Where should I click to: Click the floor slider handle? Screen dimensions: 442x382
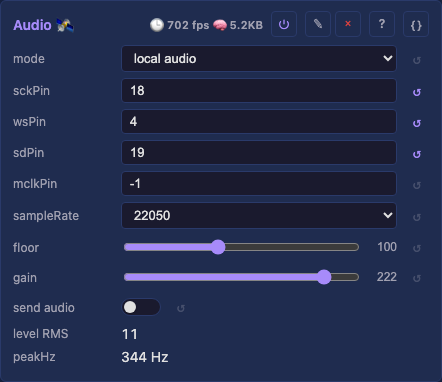(x=218, y=247)
